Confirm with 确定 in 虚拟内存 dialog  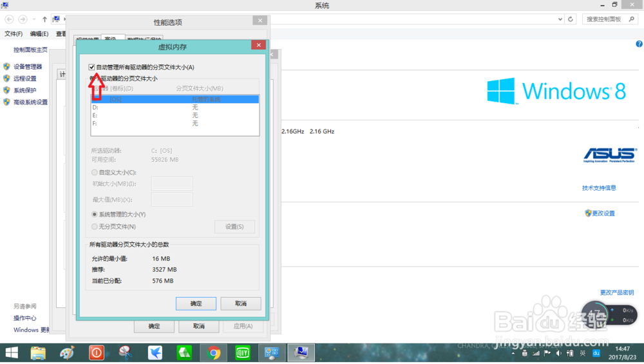point(196,303)
